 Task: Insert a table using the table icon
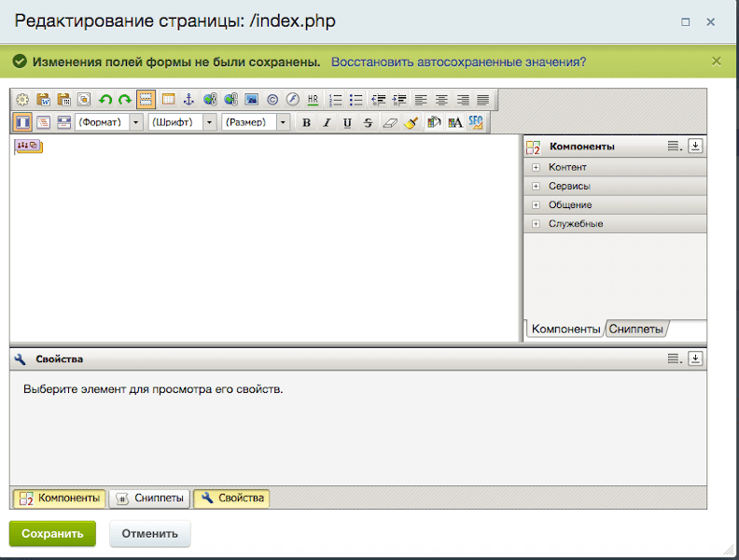point(168,99)
